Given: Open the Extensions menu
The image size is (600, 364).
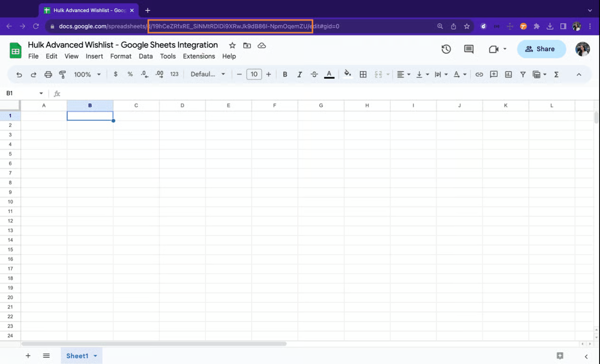Looking at the screenshot, I should [199, 56].
